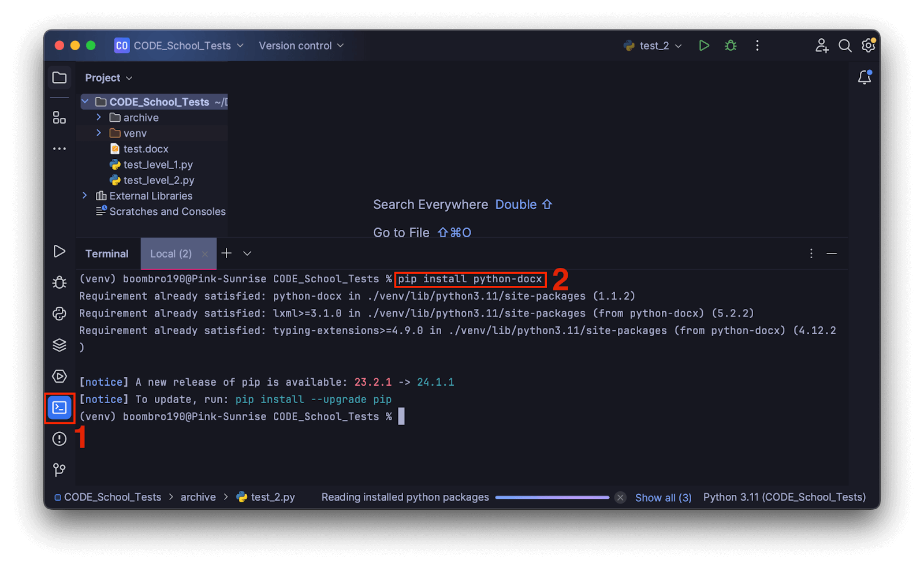
Task: Open the test_2 run configuration dropdown
Action: pyautogui.click(x=653, y=46)
